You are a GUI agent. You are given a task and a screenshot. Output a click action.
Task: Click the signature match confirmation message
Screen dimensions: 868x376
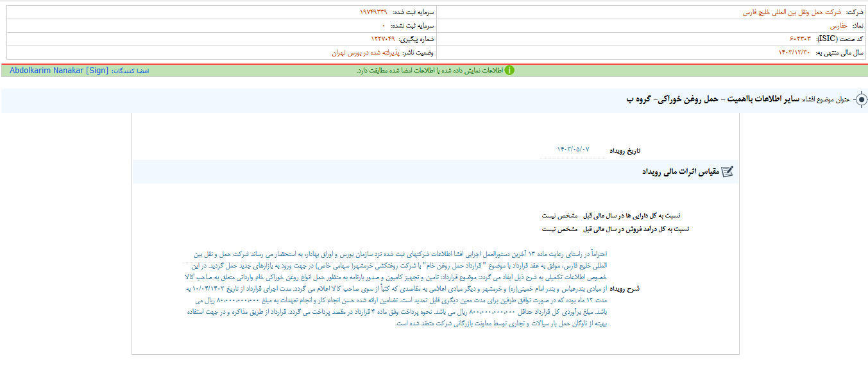436,71
